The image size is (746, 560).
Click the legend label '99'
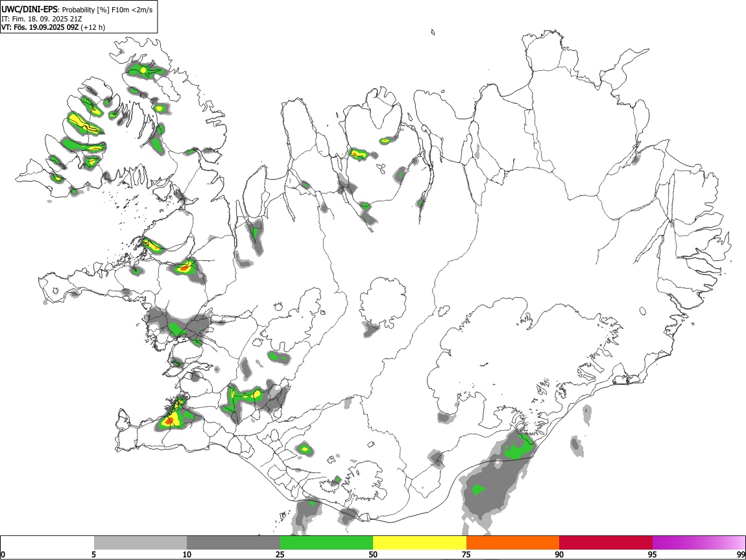pos(741,555)
